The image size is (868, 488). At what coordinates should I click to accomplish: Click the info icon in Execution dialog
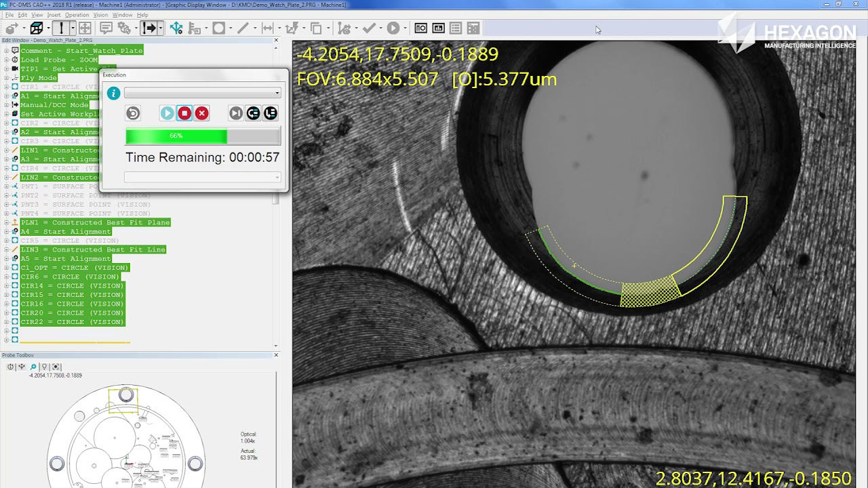(x=113, y=93)
